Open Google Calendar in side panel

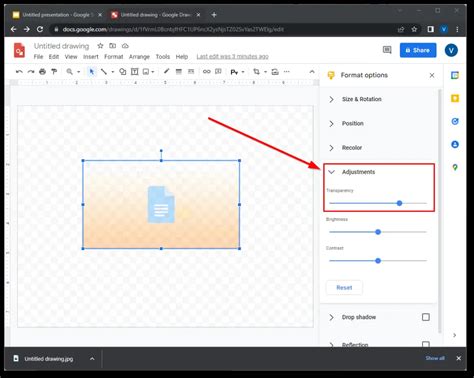[x=455, y=75]
